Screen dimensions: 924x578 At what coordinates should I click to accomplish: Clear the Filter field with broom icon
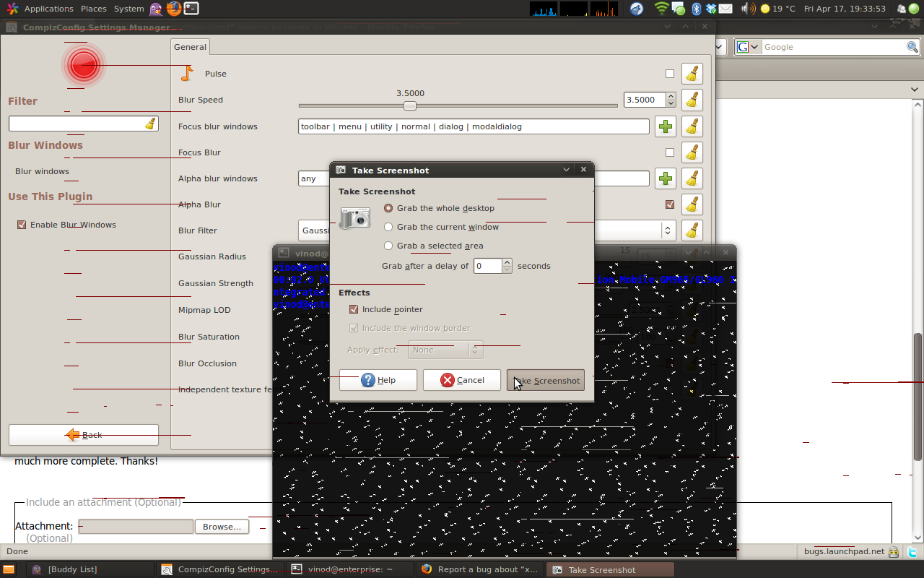point(150,124)
